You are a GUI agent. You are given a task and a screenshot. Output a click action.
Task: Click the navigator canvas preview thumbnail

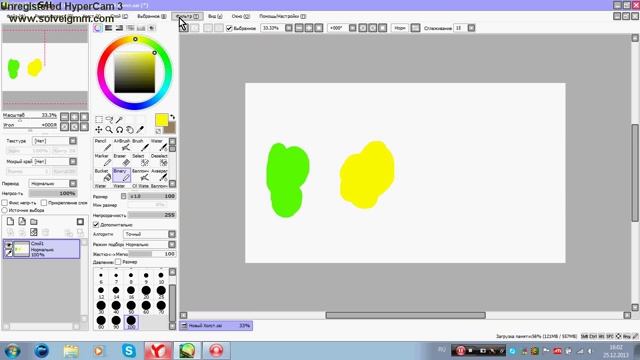[x=45, y=67]
